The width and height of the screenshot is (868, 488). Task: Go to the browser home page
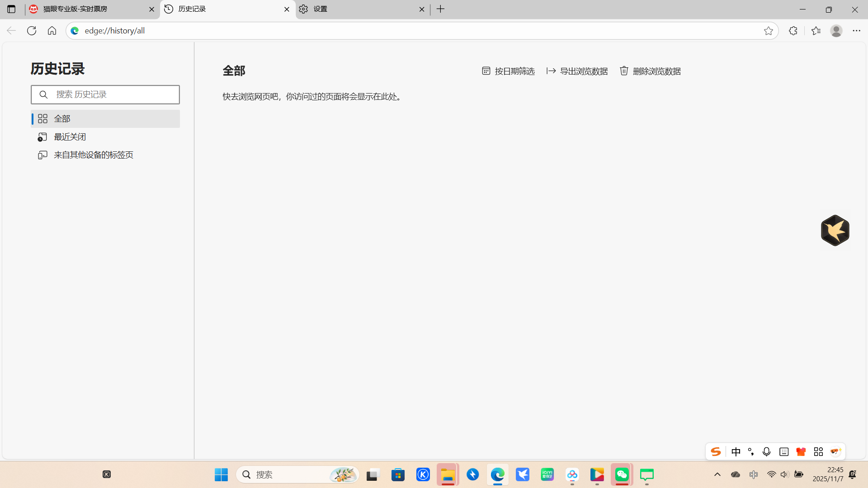pos(52,31)
